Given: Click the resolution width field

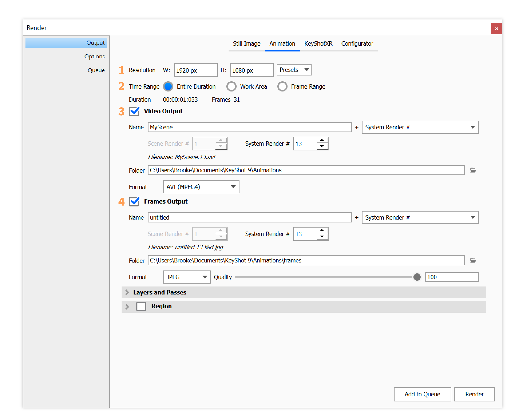Looking at the screenshot, I should coord(196,70).
